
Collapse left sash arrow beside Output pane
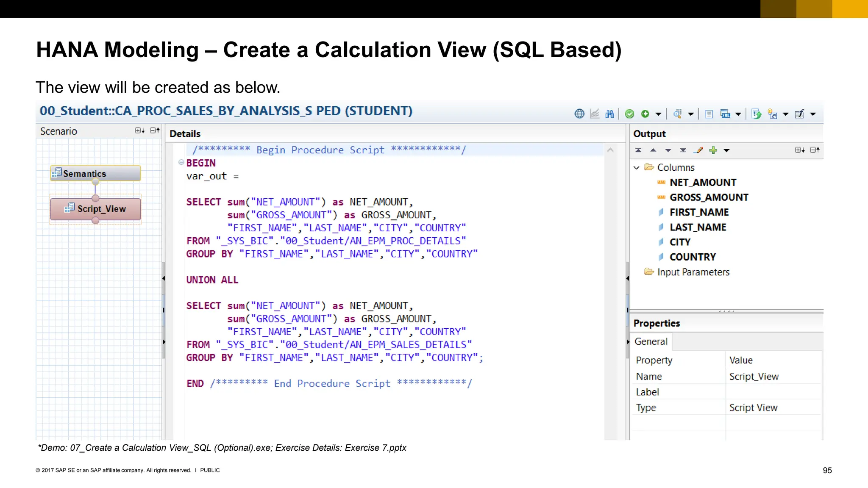pyautogui.click(x=628, y=278)
